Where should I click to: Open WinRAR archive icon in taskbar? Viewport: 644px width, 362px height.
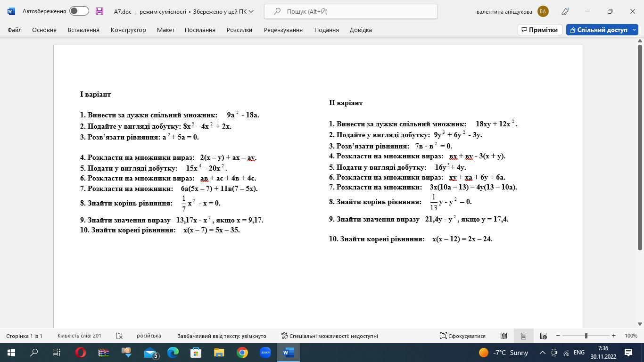tap(103, 353)
